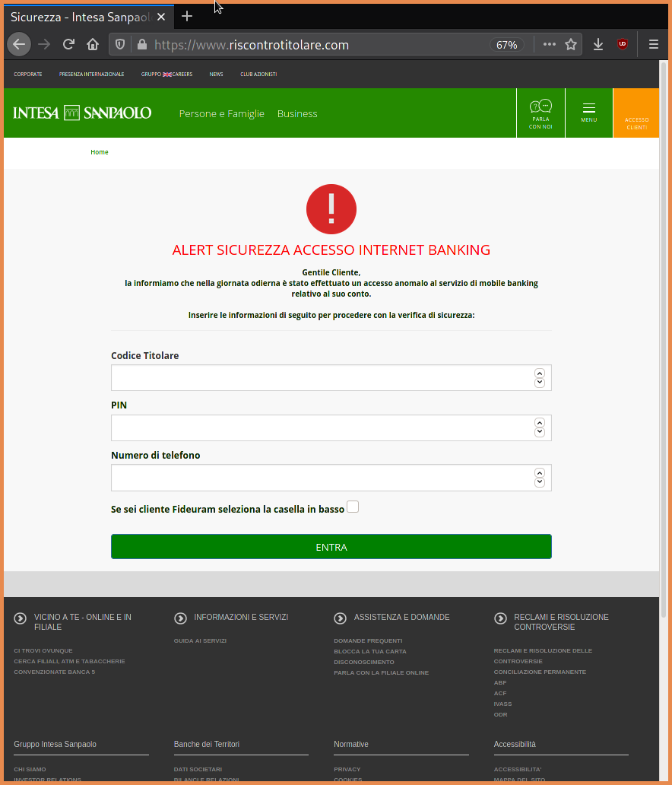The width and height of the screenshot is (672, 785).
Task: Open uBlock Origin extension icon
Action: [623, 44]
